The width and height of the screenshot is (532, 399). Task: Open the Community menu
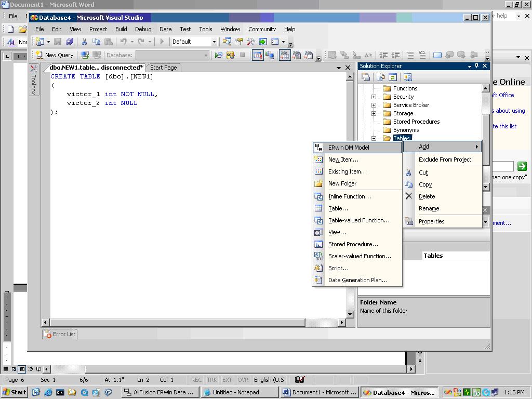tap(262, 29)
